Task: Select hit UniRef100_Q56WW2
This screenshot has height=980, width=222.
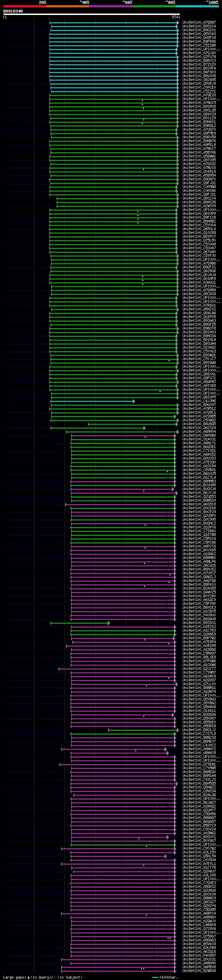Action: click(199, 156)
